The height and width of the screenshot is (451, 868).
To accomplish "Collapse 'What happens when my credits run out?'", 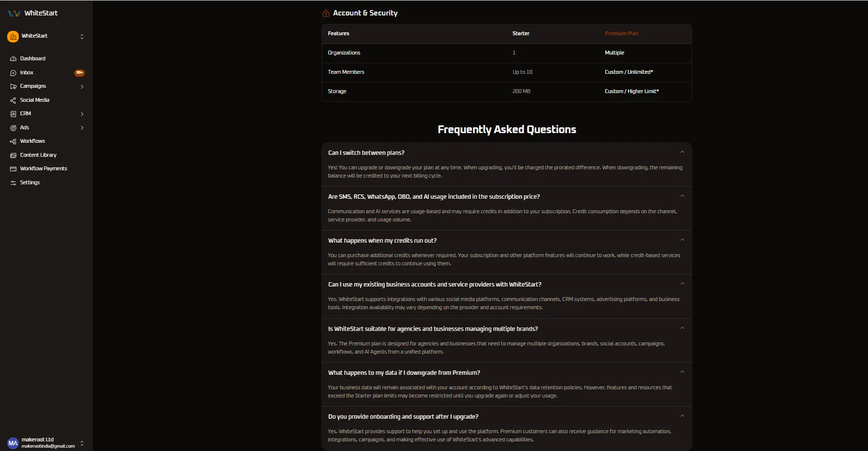I will click(x=682, y=240).
